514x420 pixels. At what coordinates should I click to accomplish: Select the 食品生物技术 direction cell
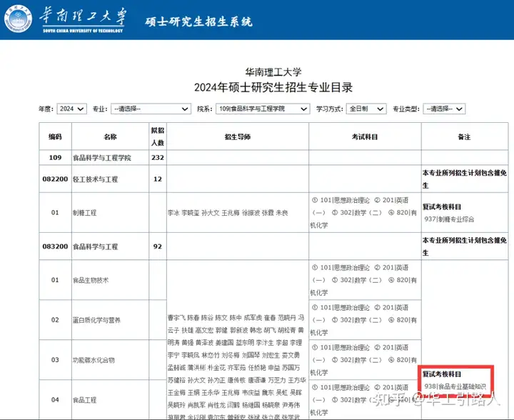tap(110, 280)
